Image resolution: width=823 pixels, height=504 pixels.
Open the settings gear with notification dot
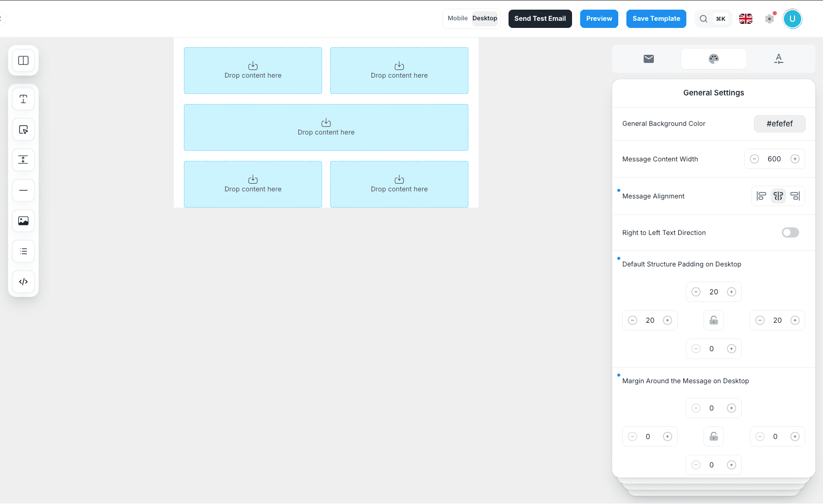tap(770, 19)
